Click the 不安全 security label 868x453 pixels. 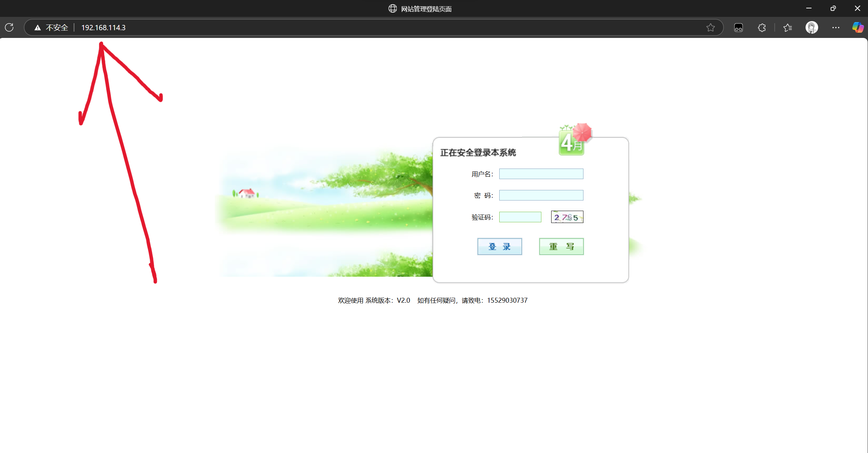(57, 28)
